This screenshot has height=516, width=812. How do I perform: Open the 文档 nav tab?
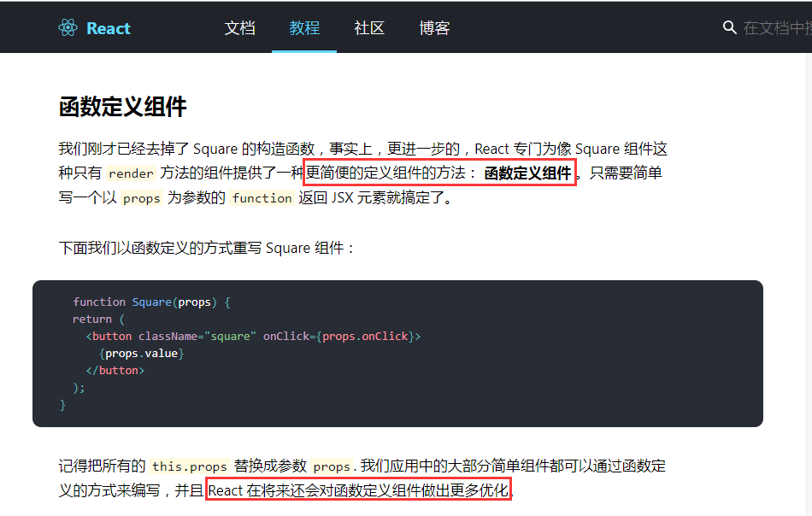point(240,27)
